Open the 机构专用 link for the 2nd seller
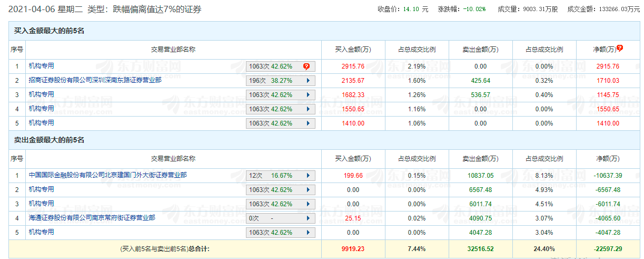 [x=41, y=189]
